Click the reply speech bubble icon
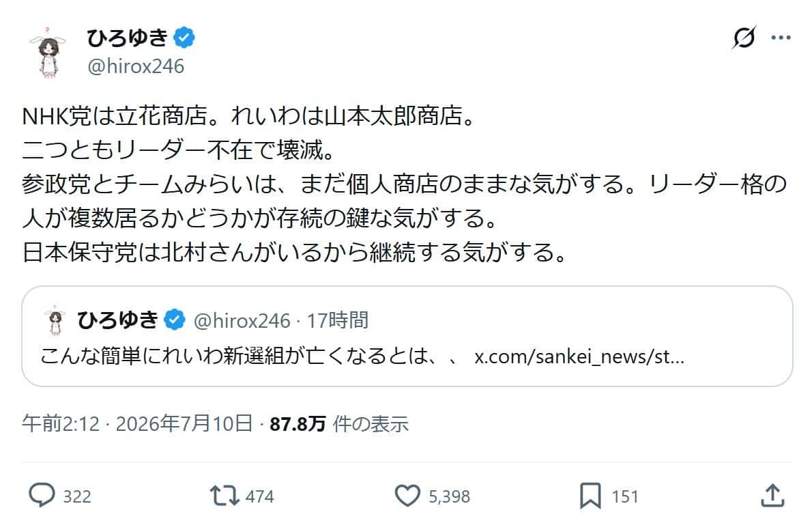 tap(42, 496)
